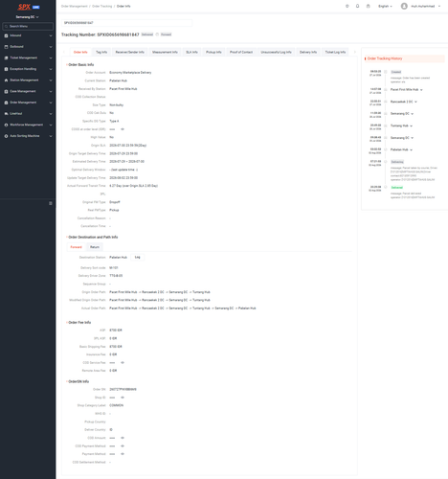The height and width of the screenshot is (479, 448).
Task: Click the help icon in the top bar
Action: point(347,6)
